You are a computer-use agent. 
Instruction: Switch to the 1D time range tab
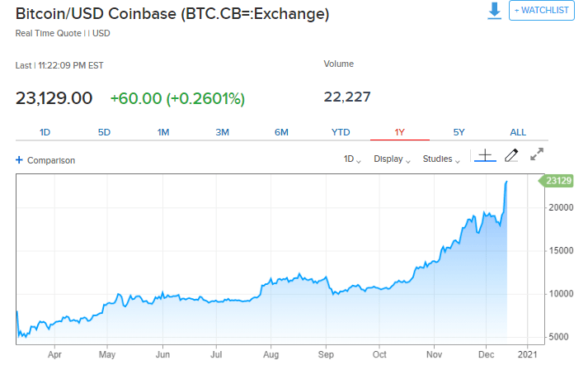tap(45, 132)
